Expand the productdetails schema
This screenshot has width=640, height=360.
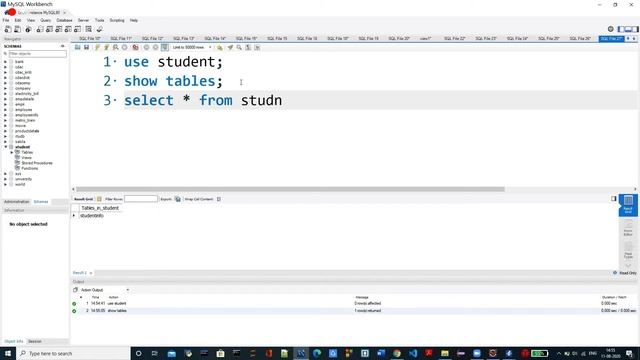pos(6,131)
